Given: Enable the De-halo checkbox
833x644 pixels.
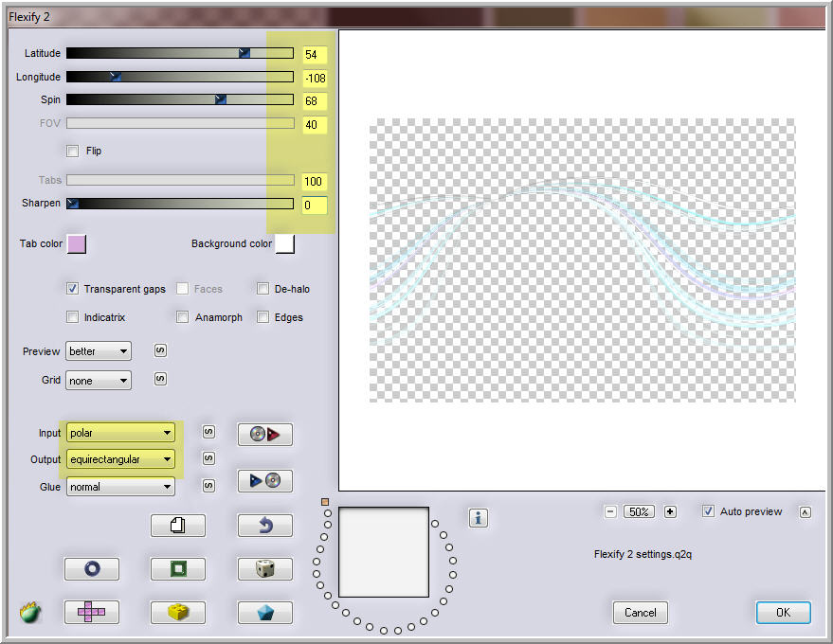Looking at the screenshot, I should 263,288.
